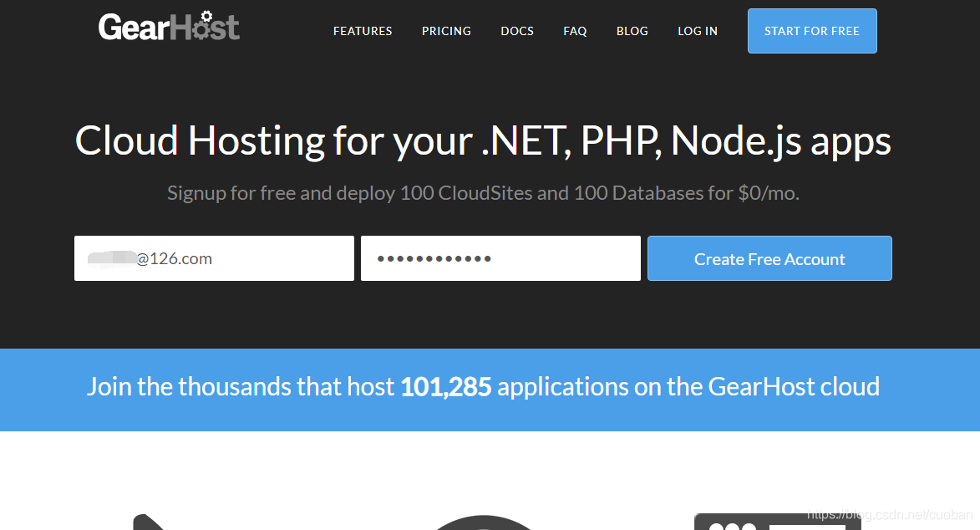Open the FEATURES menu item
This screenshot has height=530, width=980.
point(363,31)
